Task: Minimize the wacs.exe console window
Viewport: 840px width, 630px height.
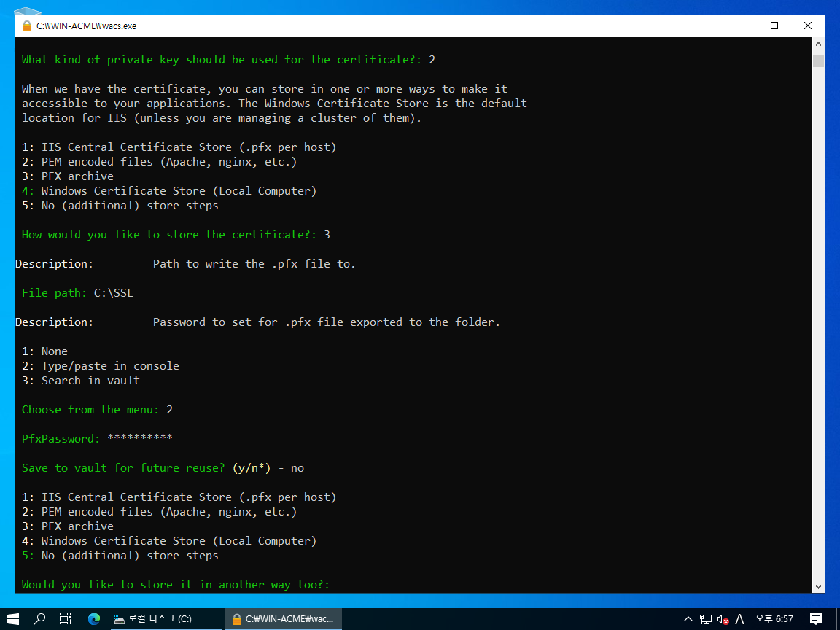Action: tap(742, 26)
